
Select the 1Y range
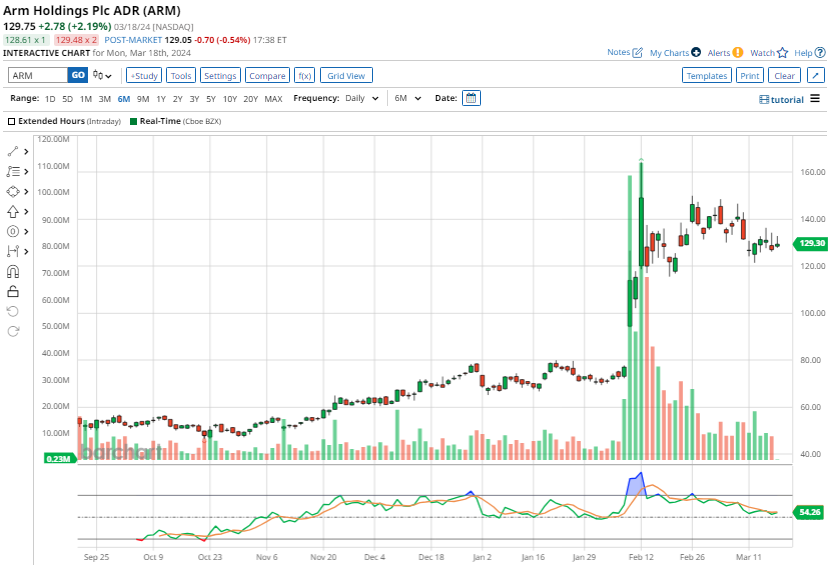click(161, 99)
